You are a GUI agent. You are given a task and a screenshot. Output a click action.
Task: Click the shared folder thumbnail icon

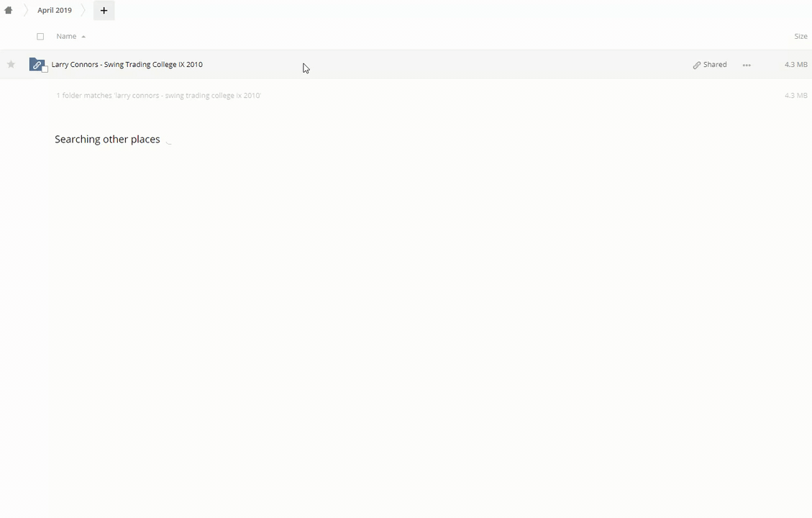coord(36,64)
